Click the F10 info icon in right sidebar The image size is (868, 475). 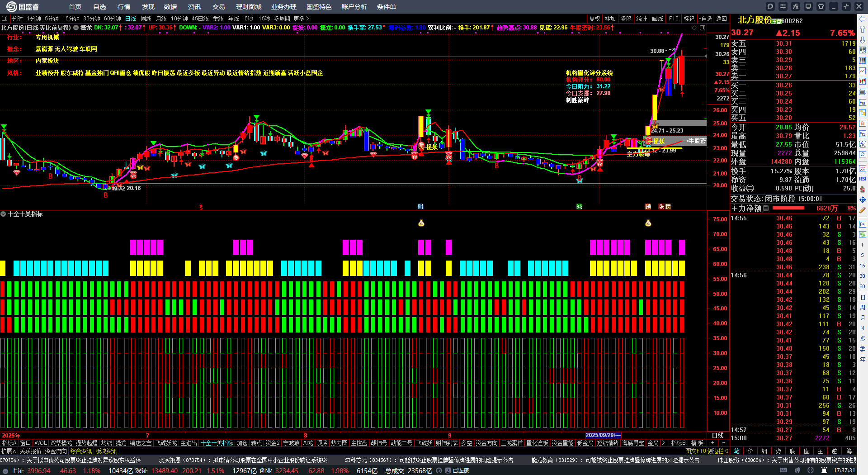click(863, 102)
